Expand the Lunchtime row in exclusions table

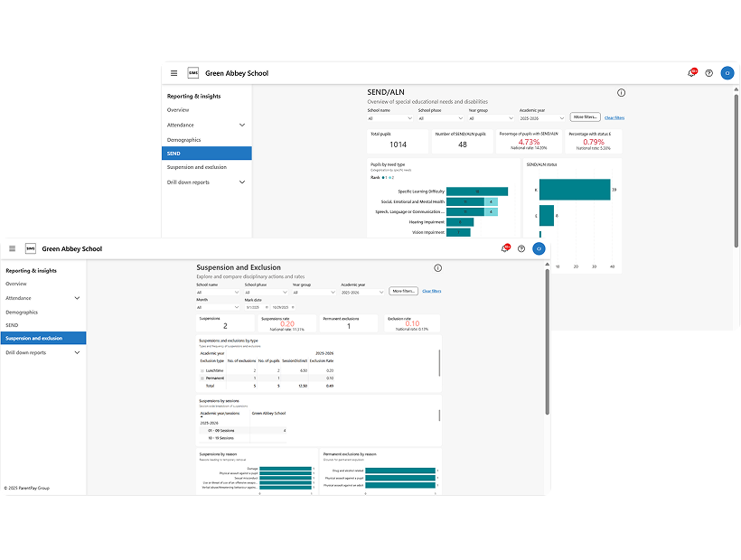pyautogui.click(x=202, y=370)
